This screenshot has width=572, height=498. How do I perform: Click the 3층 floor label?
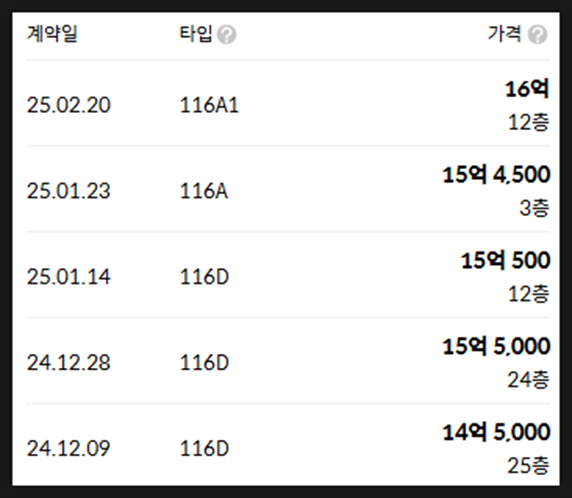(534, 208)
